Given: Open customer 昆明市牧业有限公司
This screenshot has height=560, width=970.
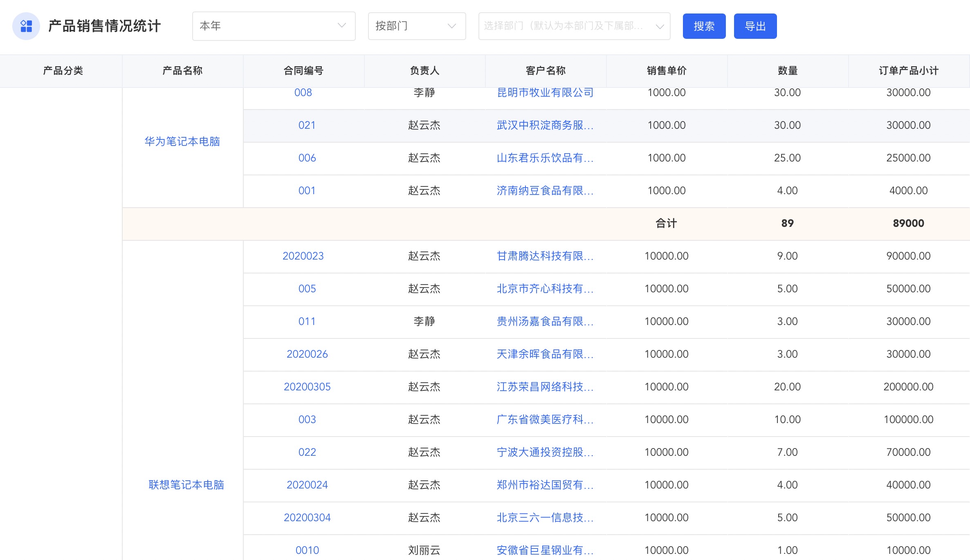Looking at the screenshot, I should pyautogui.click(x=545, y=93).
